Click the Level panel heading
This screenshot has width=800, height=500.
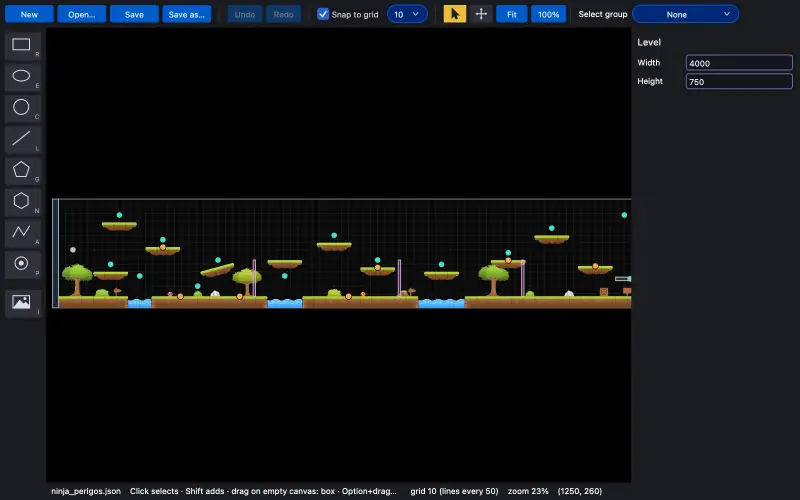coord(649,42)
